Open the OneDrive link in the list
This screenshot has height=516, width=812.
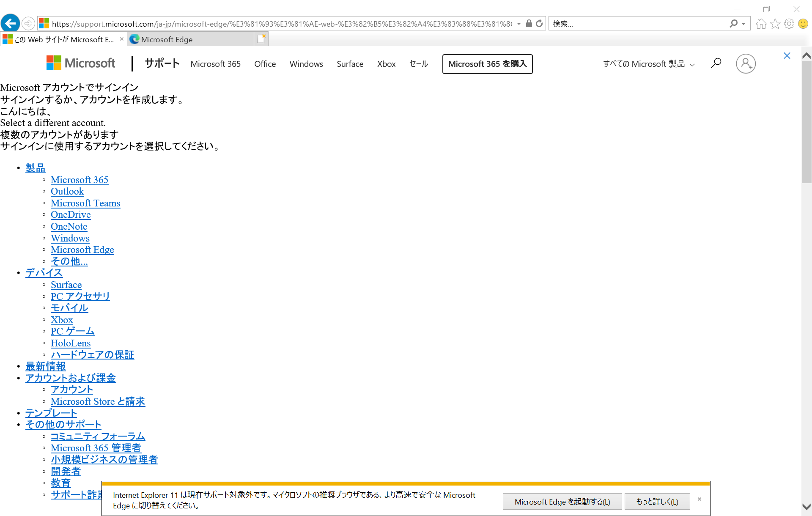coord(71,215)
